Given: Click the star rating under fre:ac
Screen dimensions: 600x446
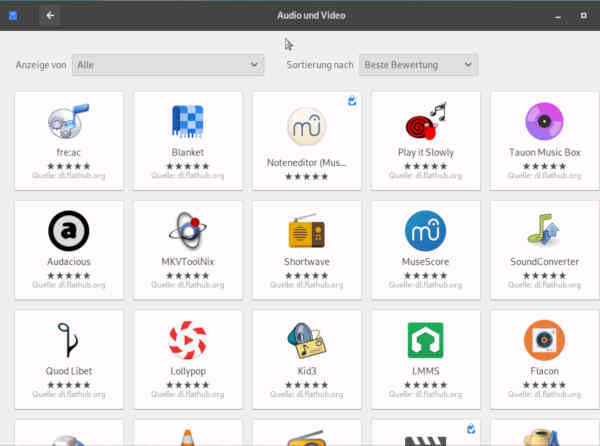Looking at the screenshot, I should (69, 166).
